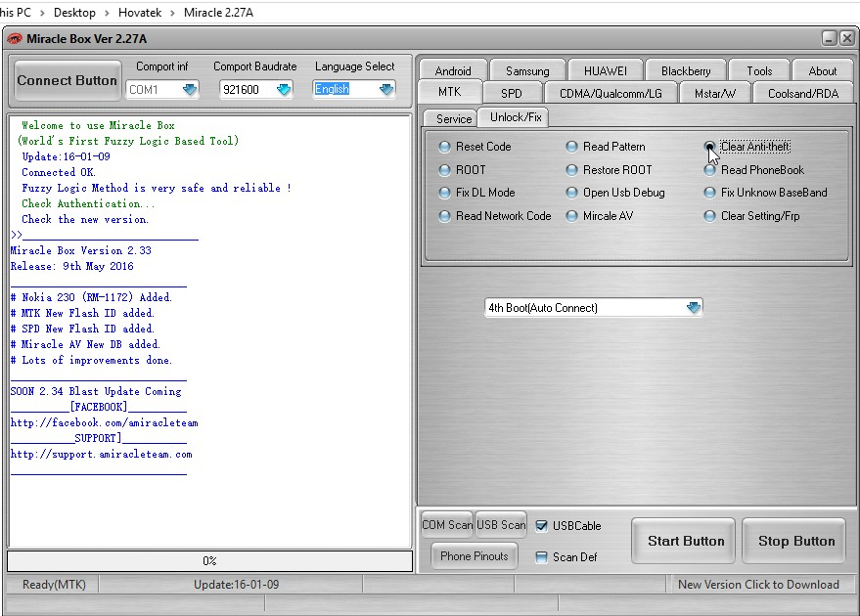Switch to the Android tab
This screenshot has width=860, height=616.
coord(453,70)
